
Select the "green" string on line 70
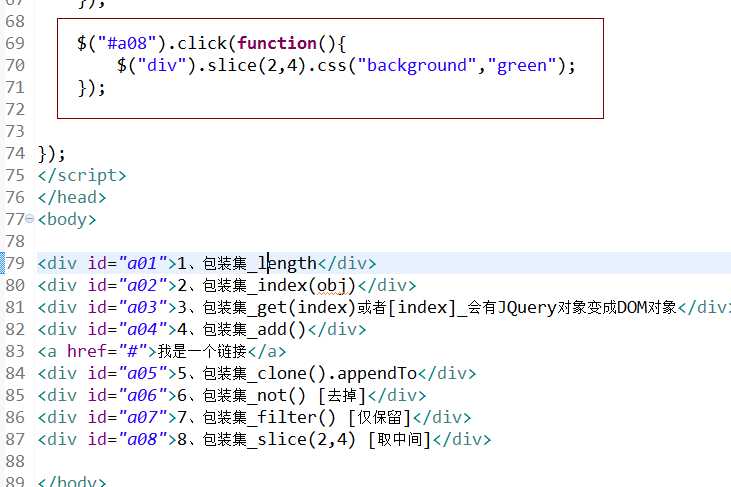coord(522,65)
